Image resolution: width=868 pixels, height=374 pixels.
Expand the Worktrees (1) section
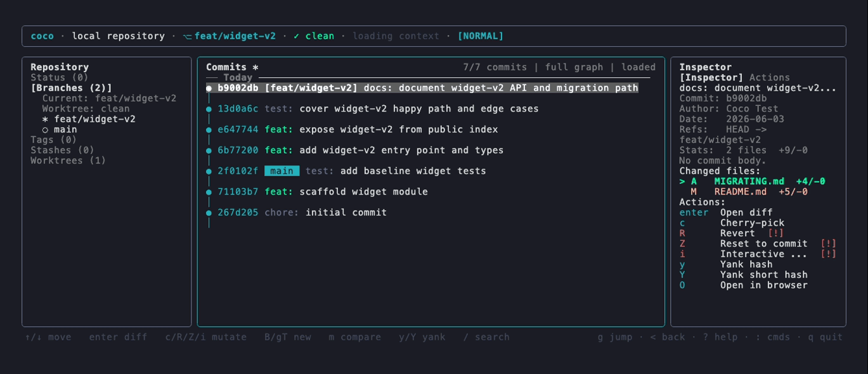68,160
